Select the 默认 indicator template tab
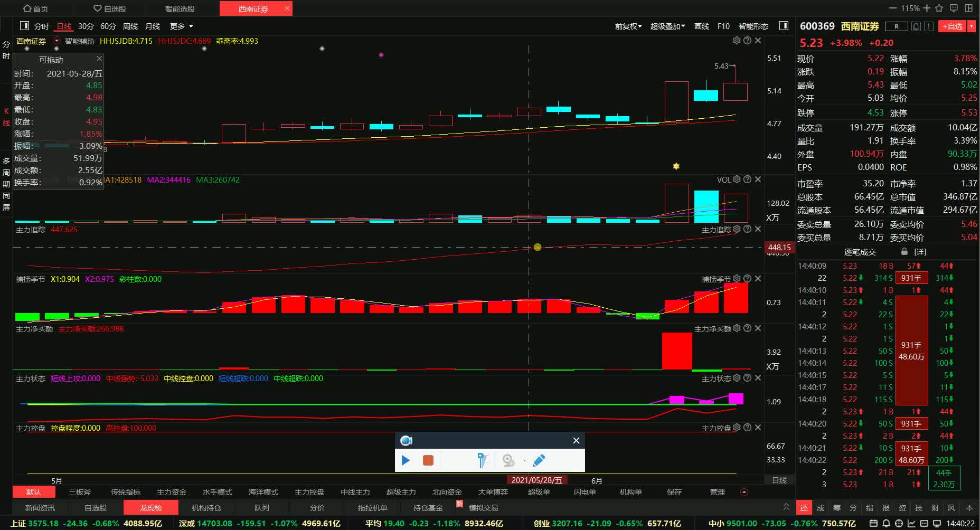 pos(34,492)
